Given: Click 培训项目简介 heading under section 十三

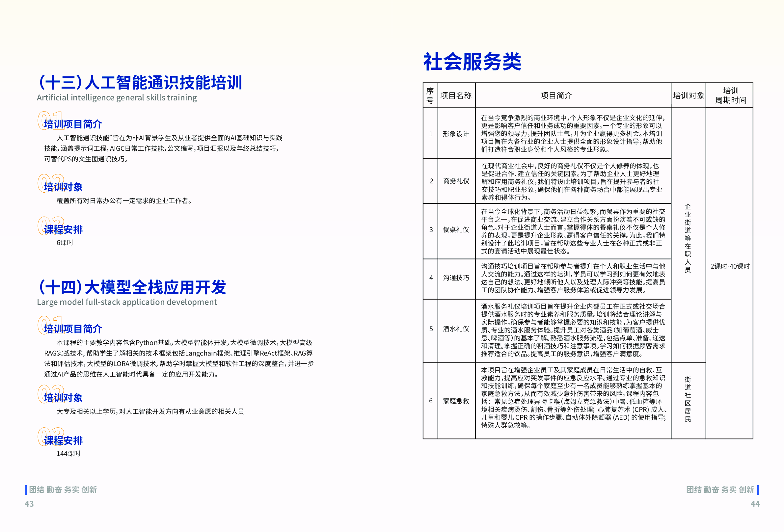Looking at the screenshot, I should pos(73,124).
